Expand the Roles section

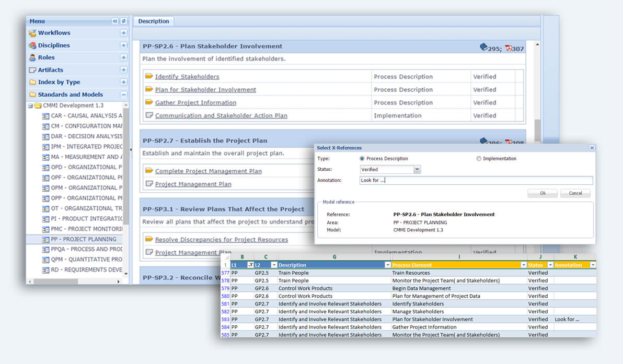click(x=123, y=57)
